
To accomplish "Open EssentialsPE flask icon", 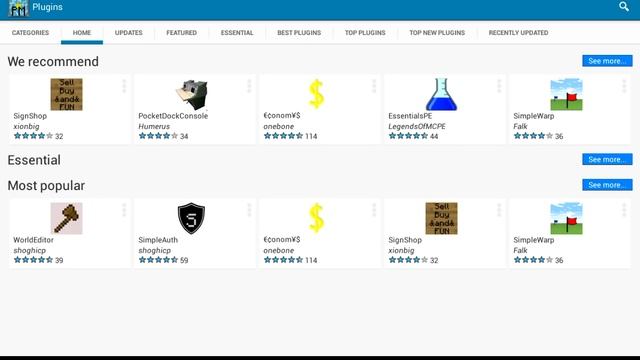I will [x=441, y=94].
